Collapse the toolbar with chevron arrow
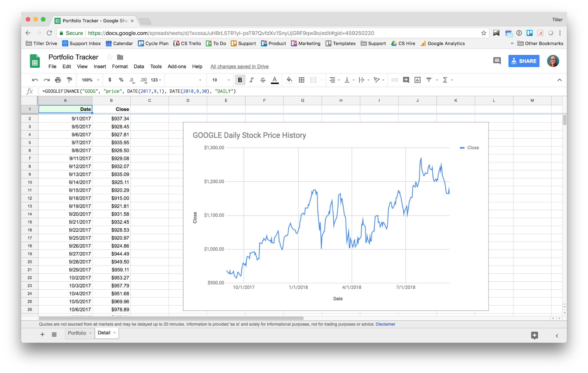The image size is (588, 373). (559, 80)
